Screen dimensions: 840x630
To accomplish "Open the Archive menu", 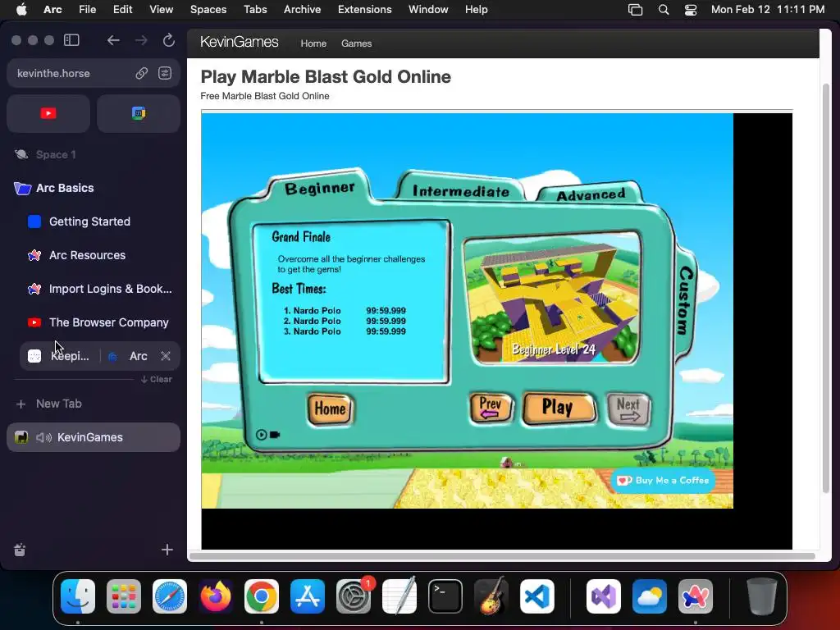I will (x=302, y=9).
